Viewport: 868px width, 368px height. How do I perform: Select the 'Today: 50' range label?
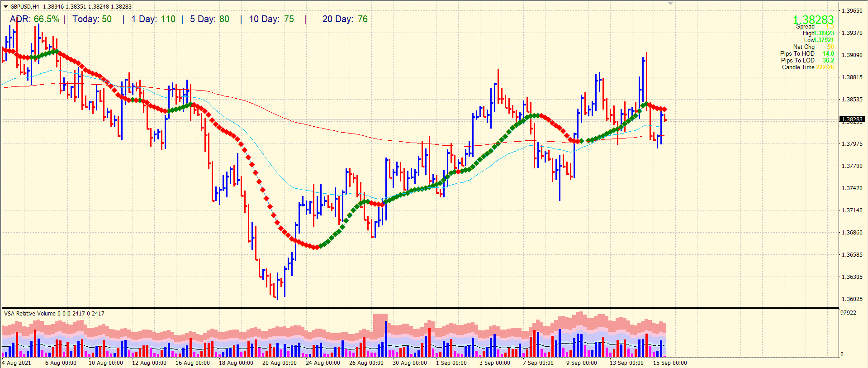(x=92, y=19)
